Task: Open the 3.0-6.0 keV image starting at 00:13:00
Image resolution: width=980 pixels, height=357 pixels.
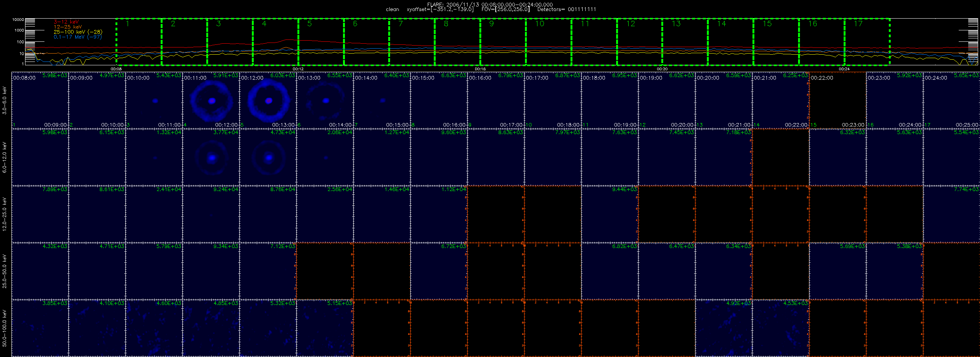Action: (x=325, y=100)
